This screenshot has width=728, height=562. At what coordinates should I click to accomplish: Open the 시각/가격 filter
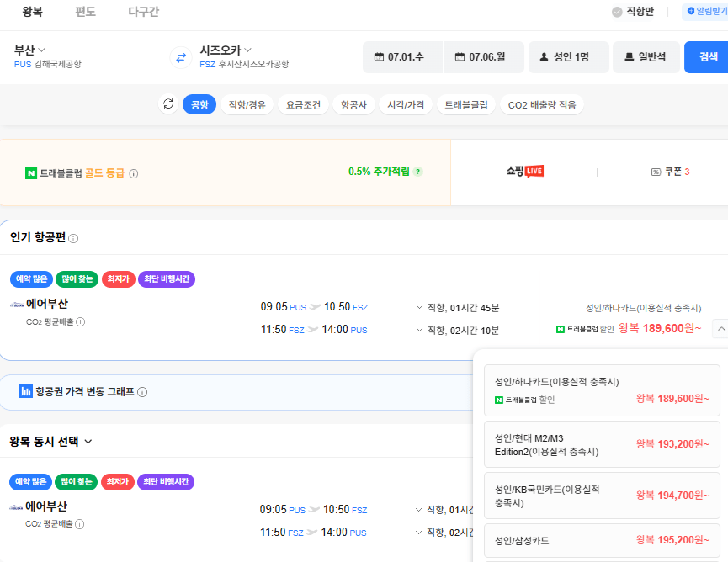[x=406, y=105]
